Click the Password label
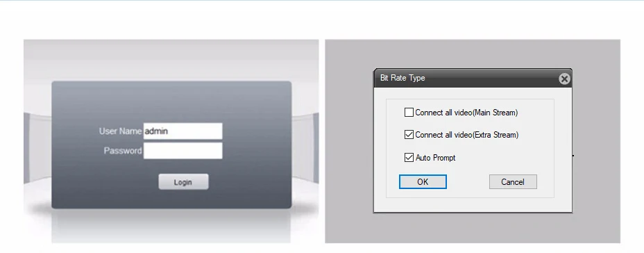 coord(123,151)
